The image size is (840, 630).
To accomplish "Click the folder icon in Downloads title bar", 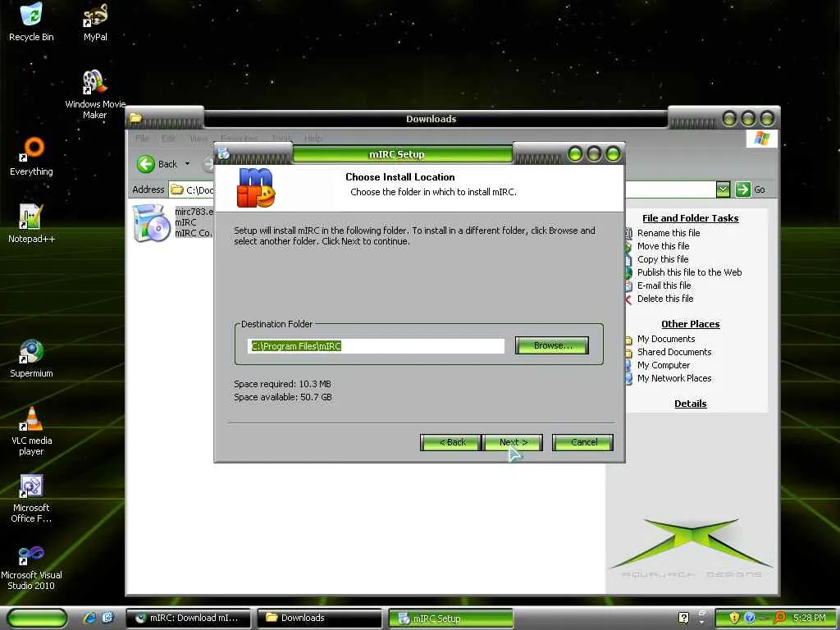I will click(136, 118).
